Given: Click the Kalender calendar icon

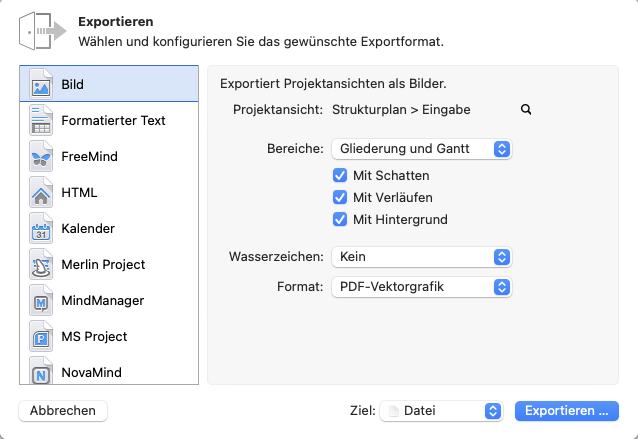Looking at the screenshot, I should pos(41,228).
